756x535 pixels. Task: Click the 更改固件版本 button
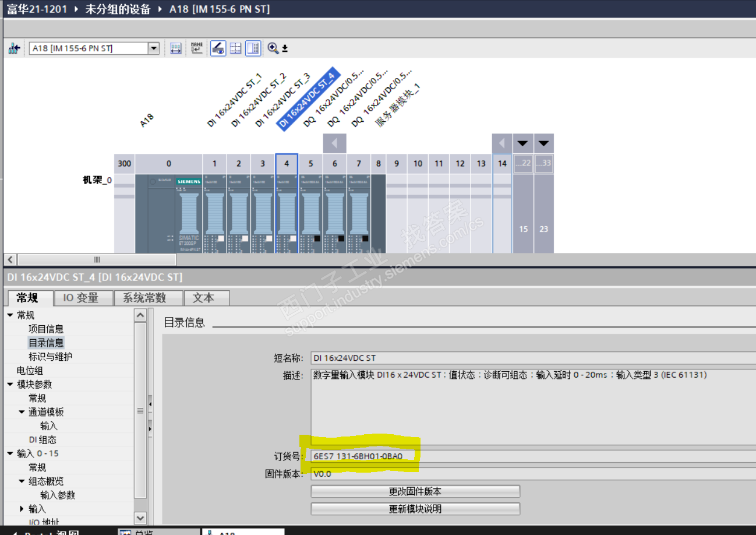coord(415,491)
